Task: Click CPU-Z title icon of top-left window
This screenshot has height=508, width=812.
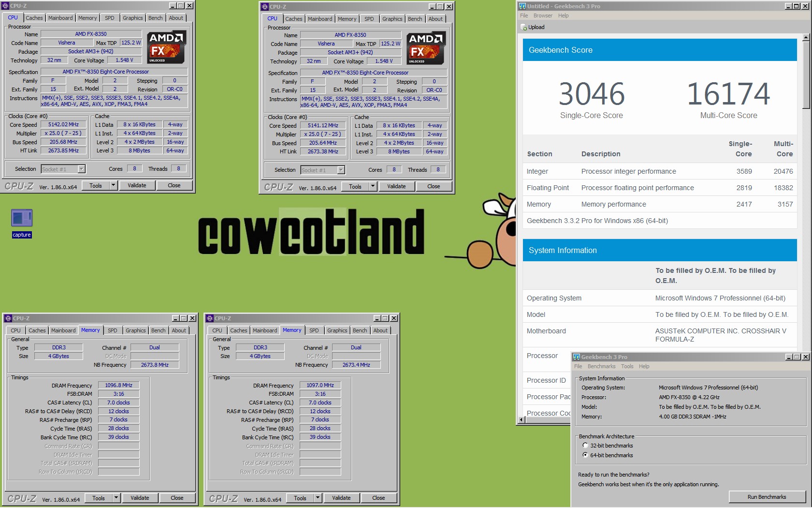Action: click(x=5, y=6)
